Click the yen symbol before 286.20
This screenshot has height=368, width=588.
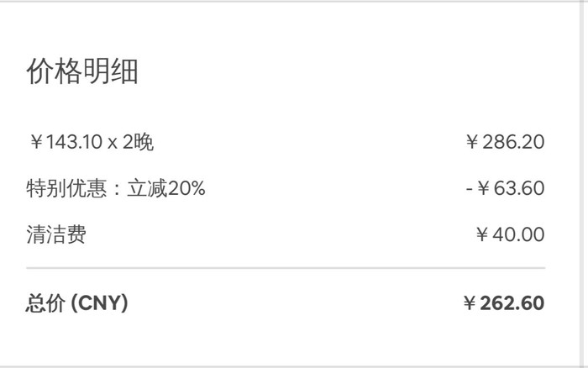click(473, 143)
